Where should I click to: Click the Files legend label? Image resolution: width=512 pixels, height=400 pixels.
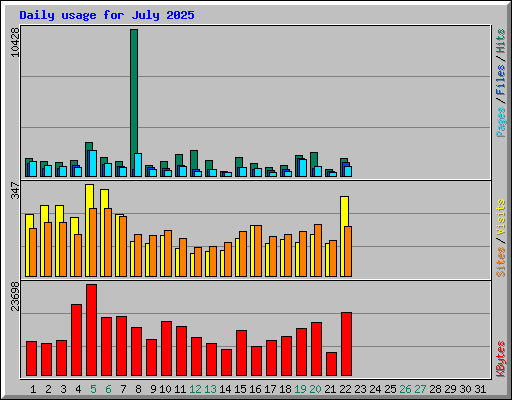tap(501, 79)
